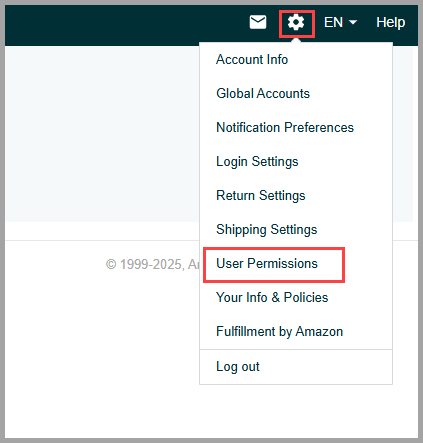This screenshot has width=423, height=443.
Task: Choose Notification Preferences
Action: (x=285, y=128)
